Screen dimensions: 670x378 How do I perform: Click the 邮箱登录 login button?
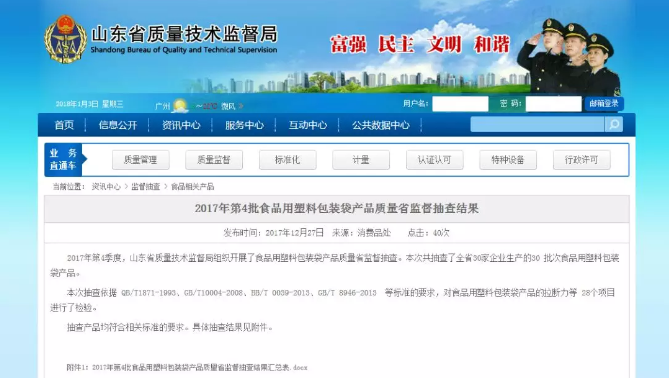click(604, 104)
